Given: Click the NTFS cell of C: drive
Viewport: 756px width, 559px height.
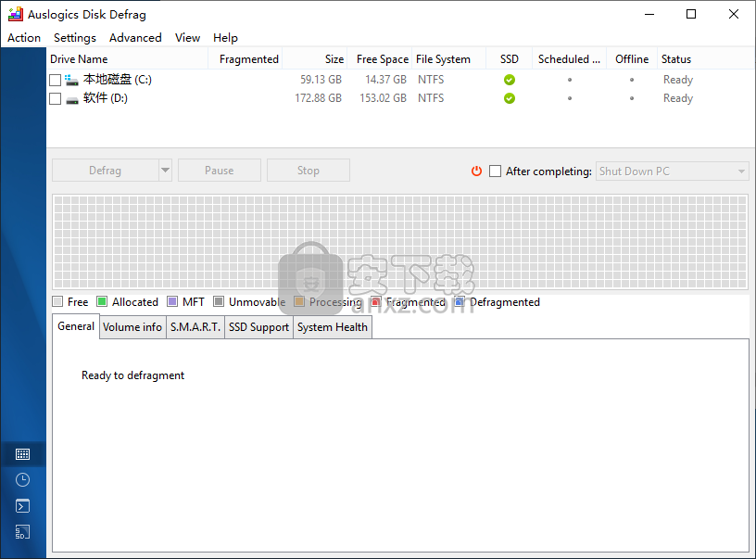Looking at the screenshot, I should tap(431, 80).
